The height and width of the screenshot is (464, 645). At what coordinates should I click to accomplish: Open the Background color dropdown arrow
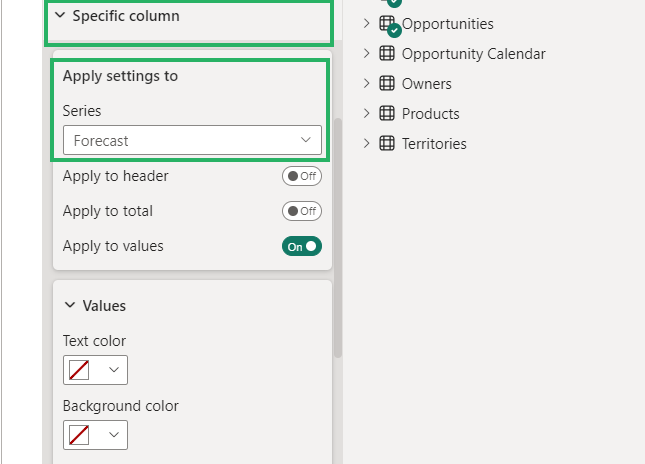point(114,435)
